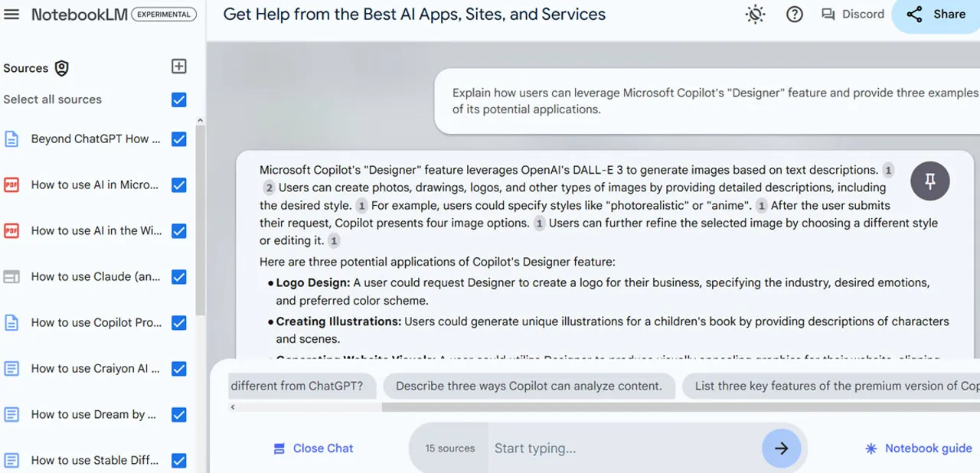Screen dimensions: 980x473
Task: Open the Notebook guide
Action: pos(918,449)
